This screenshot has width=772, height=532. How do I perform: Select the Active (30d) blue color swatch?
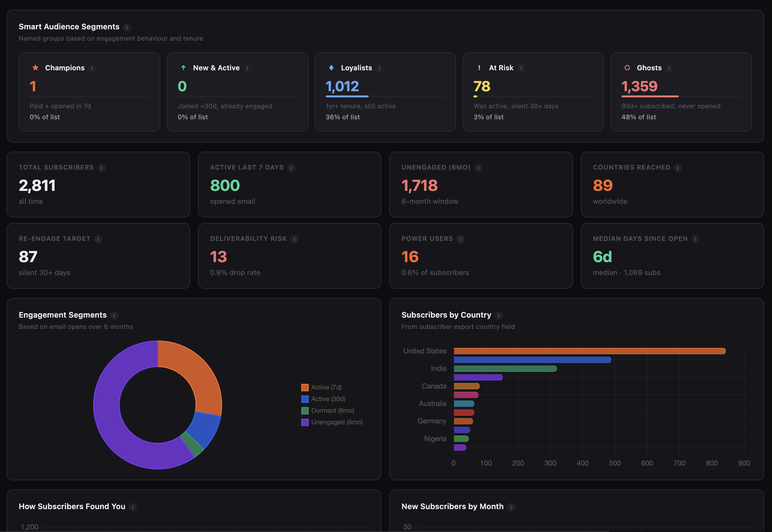pos(304,399)
